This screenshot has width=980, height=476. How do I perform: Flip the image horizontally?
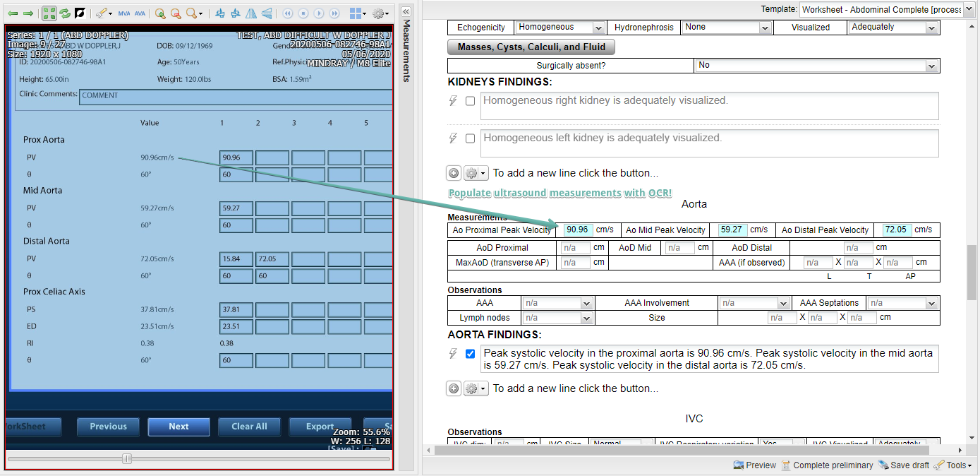tap(252, 13)
